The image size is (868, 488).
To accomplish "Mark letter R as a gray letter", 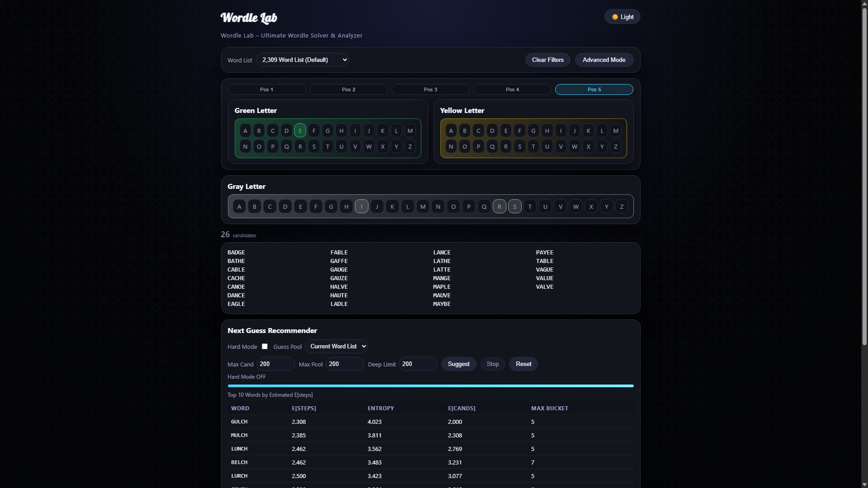I will (x=500, y=206).
